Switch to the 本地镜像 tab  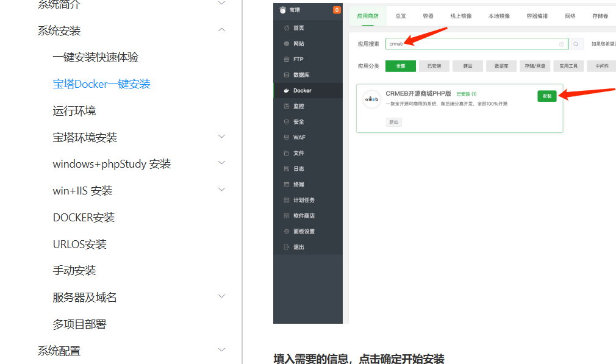(500, 16)
